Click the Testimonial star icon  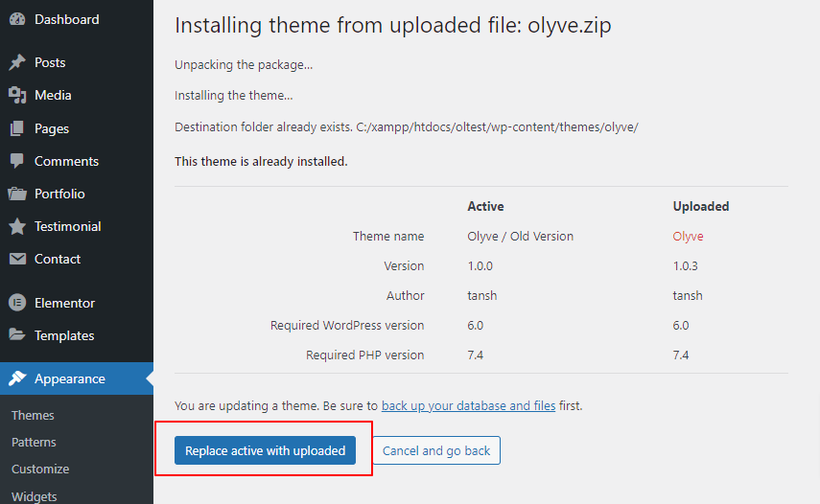tap(17, 226)
